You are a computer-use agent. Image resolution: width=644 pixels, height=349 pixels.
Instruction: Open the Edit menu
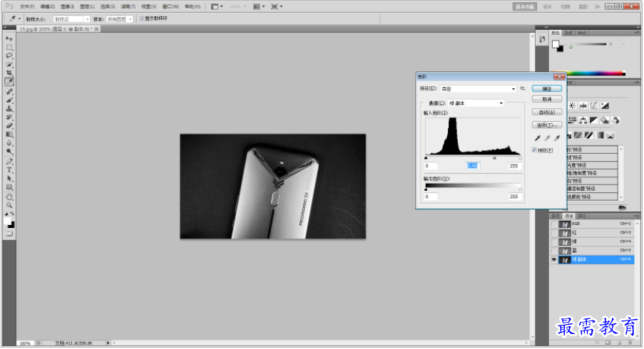(47, 6)
